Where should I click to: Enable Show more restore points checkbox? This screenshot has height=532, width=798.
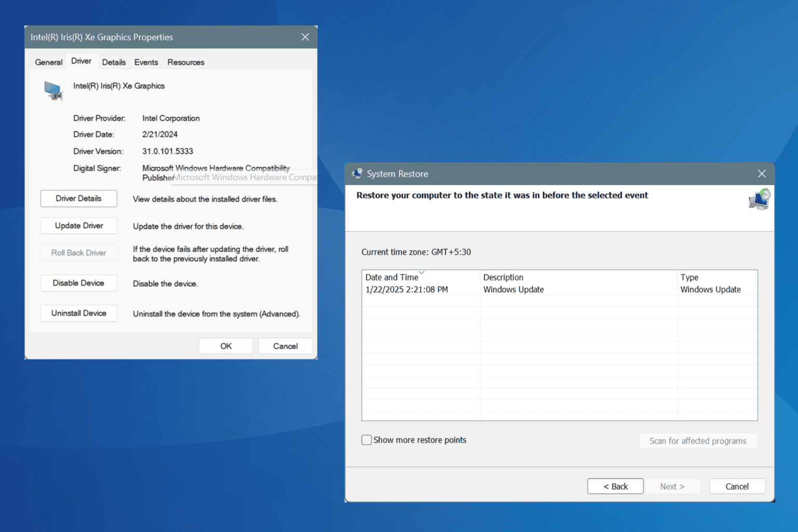click(366, 440)
